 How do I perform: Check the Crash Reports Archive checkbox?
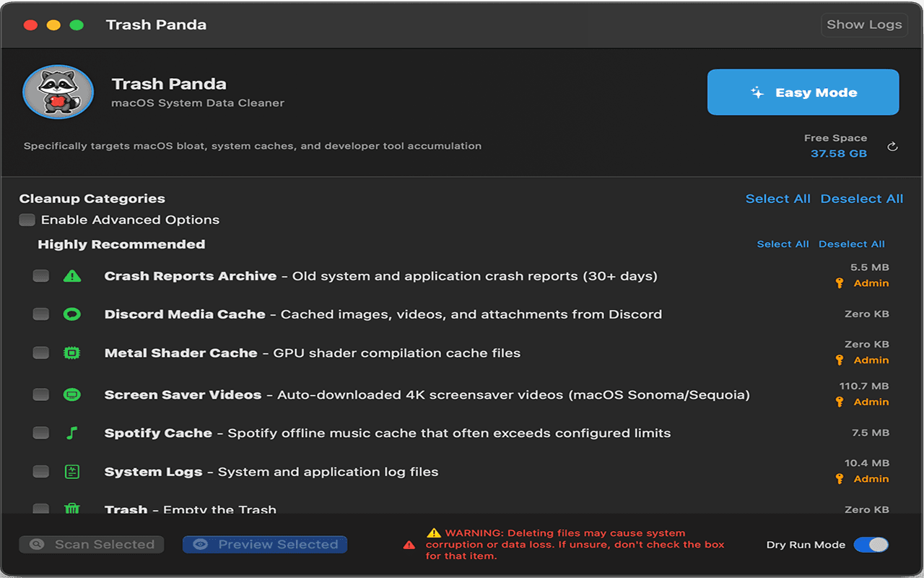pos(41,276)
